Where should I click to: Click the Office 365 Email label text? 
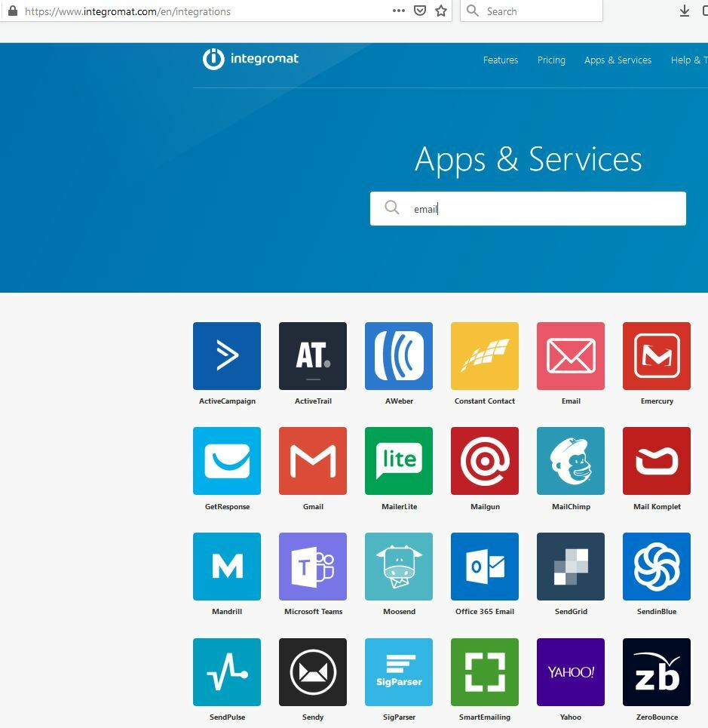point(485,612)
